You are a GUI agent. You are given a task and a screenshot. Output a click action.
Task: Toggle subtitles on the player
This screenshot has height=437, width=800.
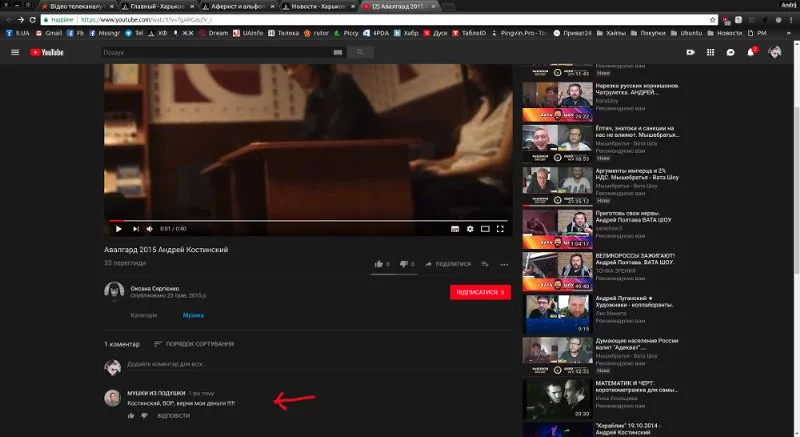pos(455,229)
